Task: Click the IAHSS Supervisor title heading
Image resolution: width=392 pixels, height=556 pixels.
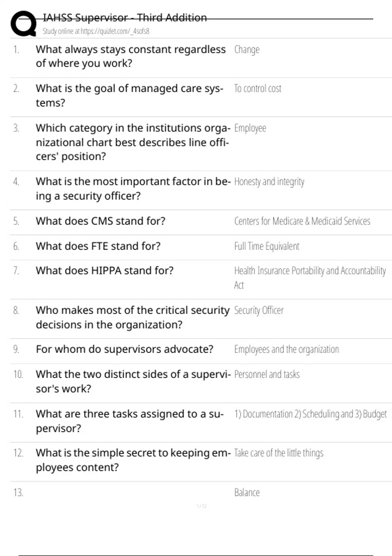Action: click(125, 18)
